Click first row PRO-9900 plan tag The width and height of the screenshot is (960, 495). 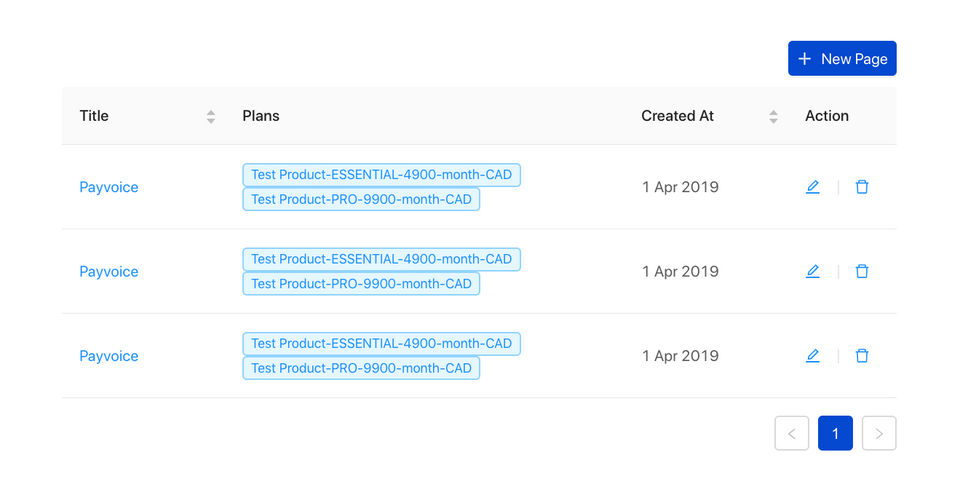(x=361, y=199)
